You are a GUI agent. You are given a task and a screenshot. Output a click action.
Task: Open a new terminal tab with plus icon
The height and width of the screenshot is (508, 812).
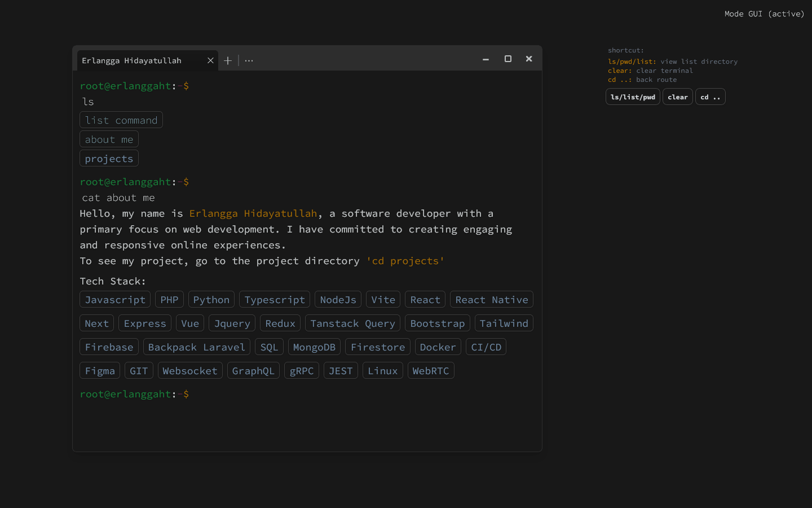pyautogui.click(x=228, y=60)
